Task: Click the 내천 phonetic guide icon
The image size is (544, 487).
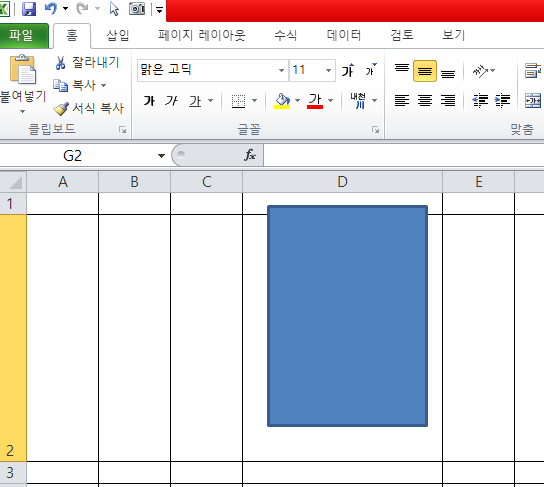Action: click(358, 101)
